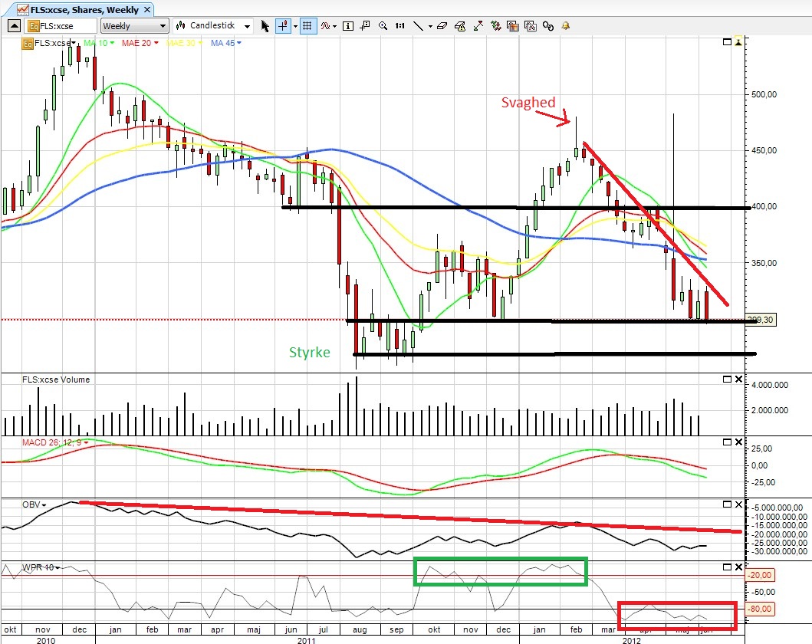This screenshot has width=812, height=644.
Task: Click the zoom magnifier tool
Action: 383,26
